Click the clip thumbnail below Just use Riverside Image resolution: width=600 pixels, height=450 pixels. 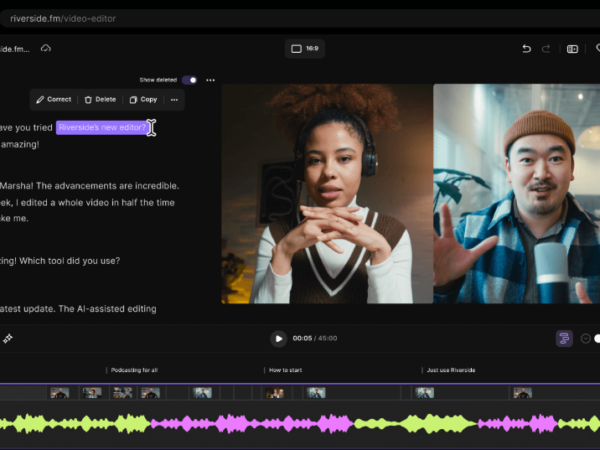(x=425, y=393)
